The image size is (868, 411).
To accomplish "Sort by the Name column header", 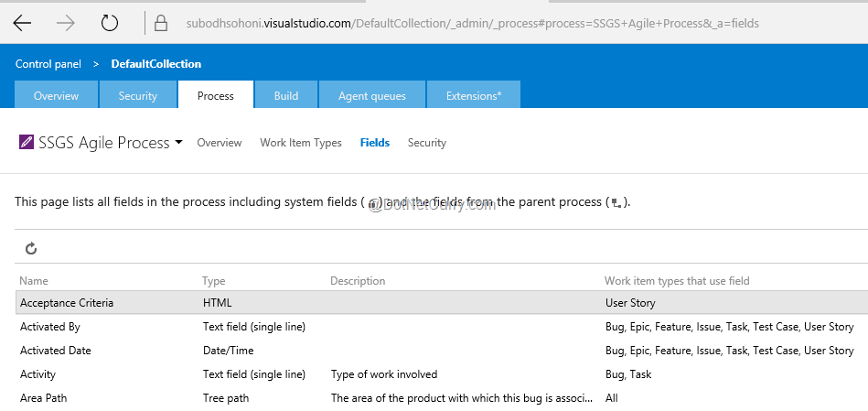I will [34, 281].
